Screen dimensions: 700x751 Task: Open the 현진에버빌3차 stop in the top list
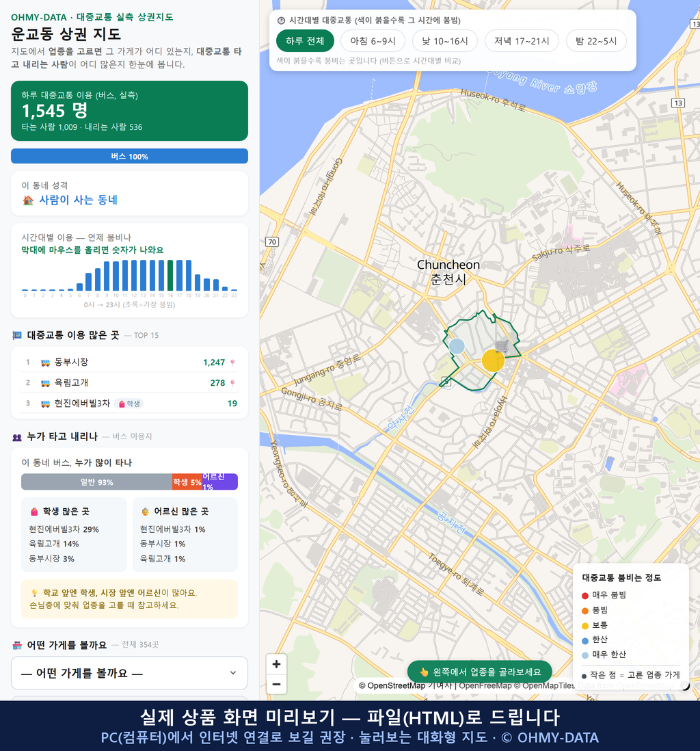point(129,404)
